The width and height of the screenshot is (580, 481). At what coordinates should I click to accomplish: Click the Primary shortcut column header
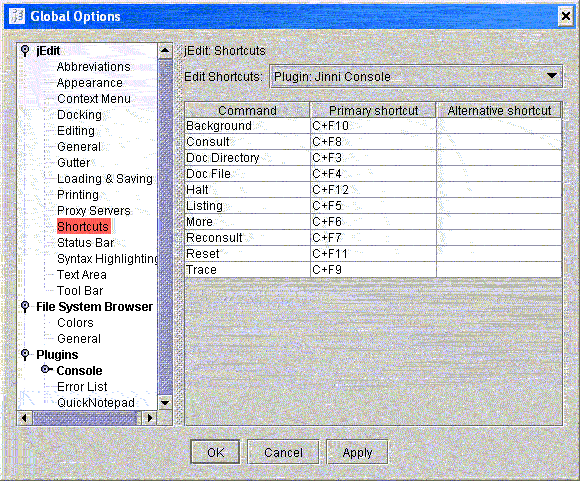[x=373, y=110]
